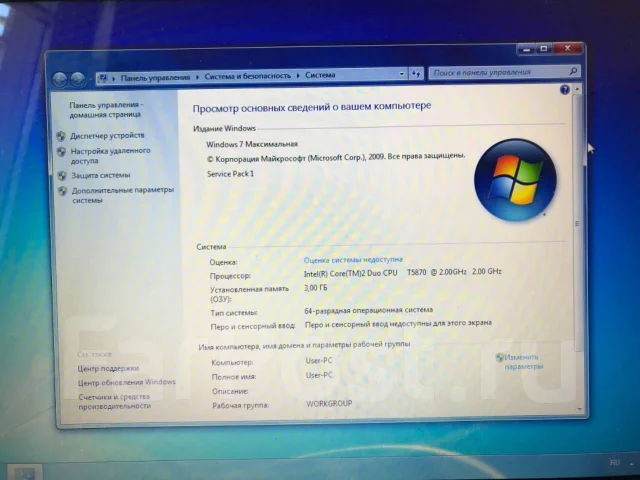Click Windows 7 Максимальная text

coord(252,144)
